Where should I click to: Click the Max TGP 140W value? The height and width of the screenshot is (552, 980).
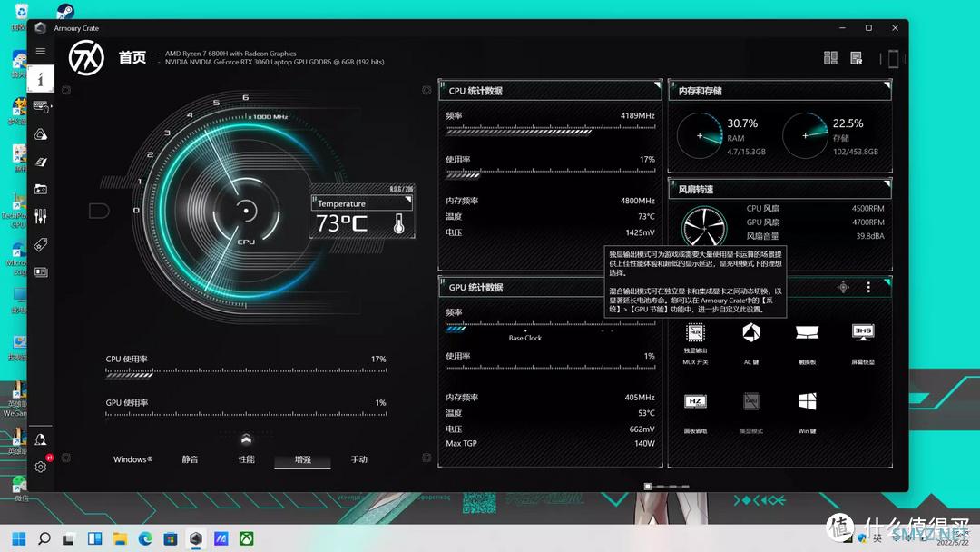[644, 443]
